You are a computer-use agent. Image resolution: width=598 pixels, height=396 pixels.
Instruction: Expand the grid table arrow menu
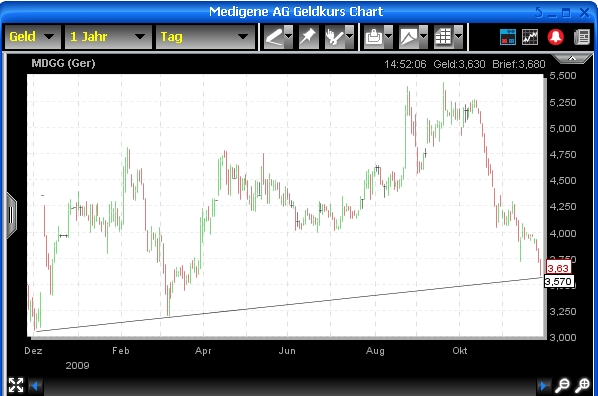tap(458, 37)
